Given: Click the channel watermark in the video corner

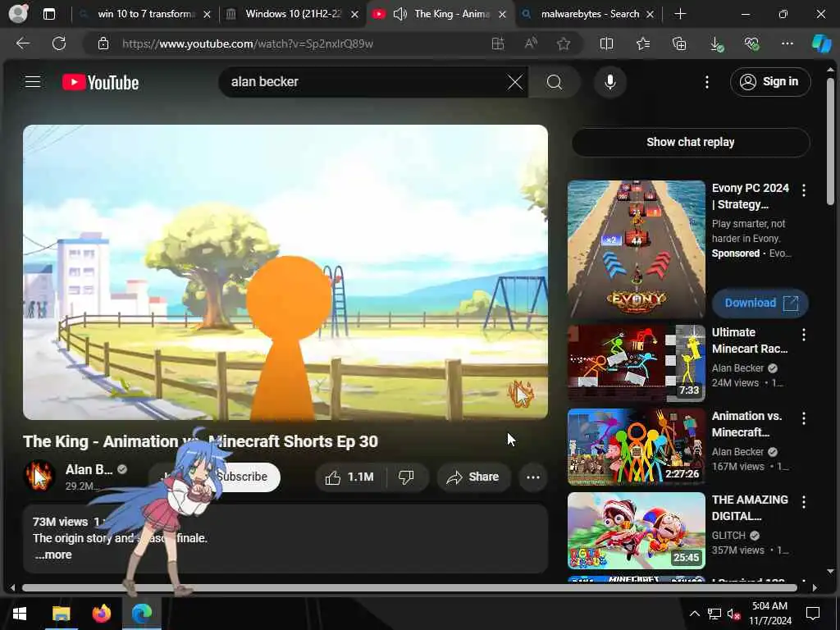Looking at the screenshot, I should pyautogui.click(x=520, y=395).
